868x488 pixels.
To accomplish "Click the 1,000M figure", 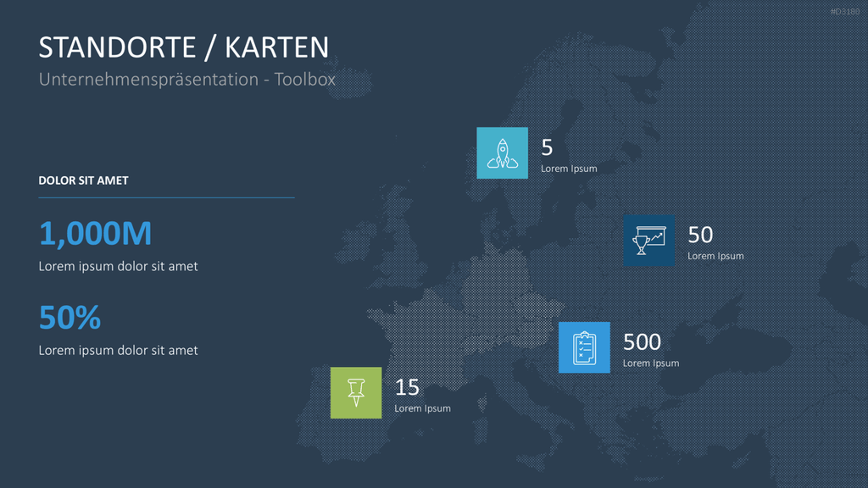I will tap(95, 233).
